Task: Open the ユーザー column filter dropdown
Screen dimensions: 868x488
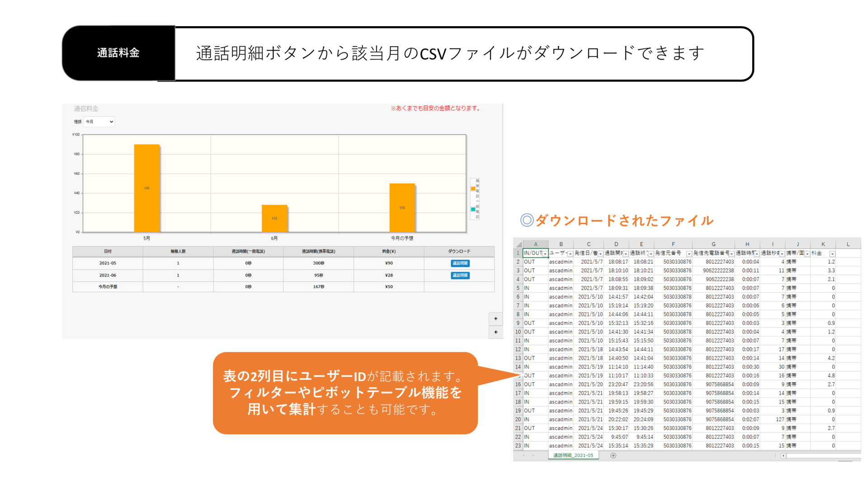Action: point(570,253)
